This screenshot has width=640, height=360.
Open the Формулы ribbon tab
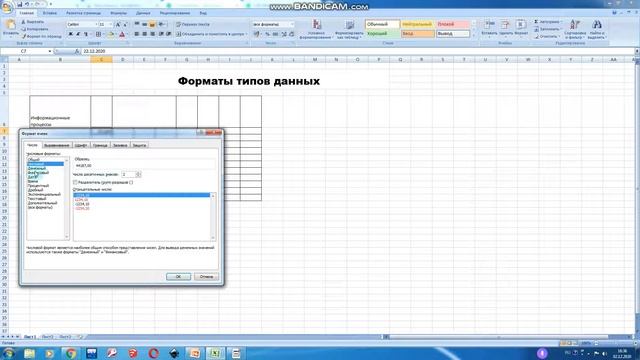118,13
